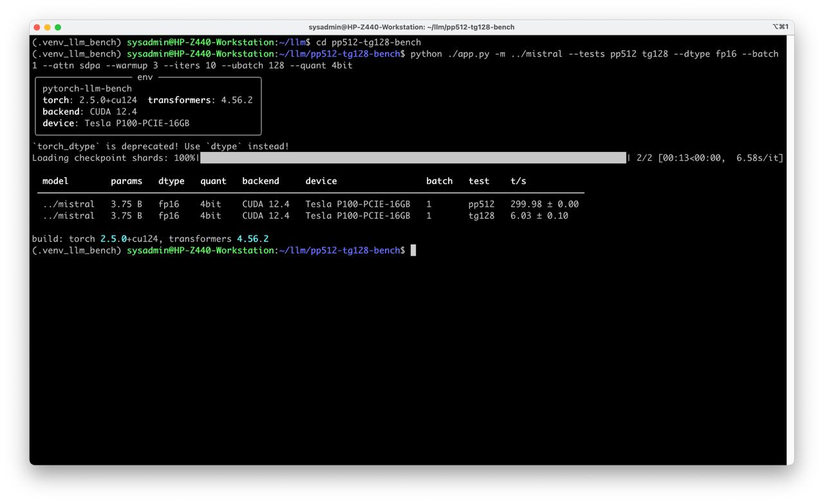Click the checkpoint shards loading progress bar
The width and height of the screenshot is (824, 504).
[x=413, y=158]
